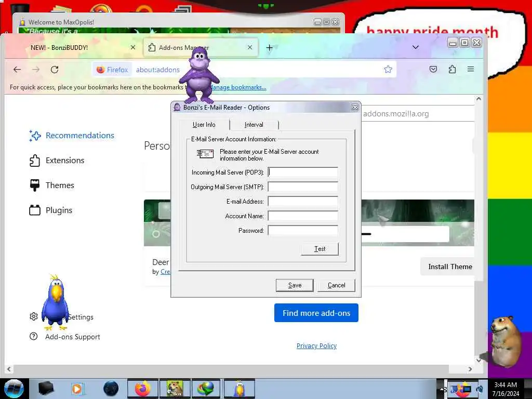Open Plugins in add-ons sidebar

click(51, 210)
